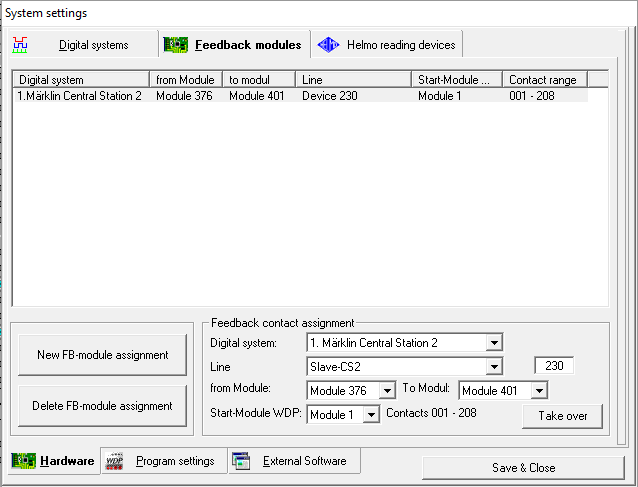Screen dimensions: 638x487
Task: Click the Contacts 001 - 208 label
Action: point(431,413)
